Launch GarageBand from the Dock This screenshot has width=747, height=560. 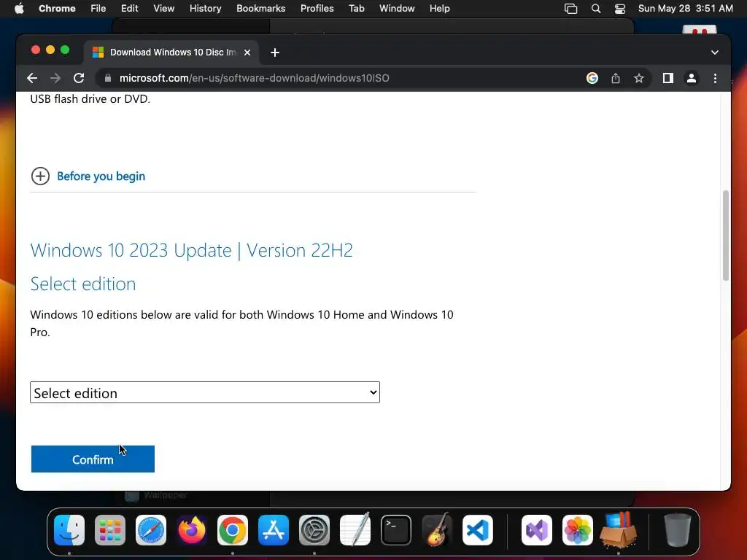pos(437,529)
